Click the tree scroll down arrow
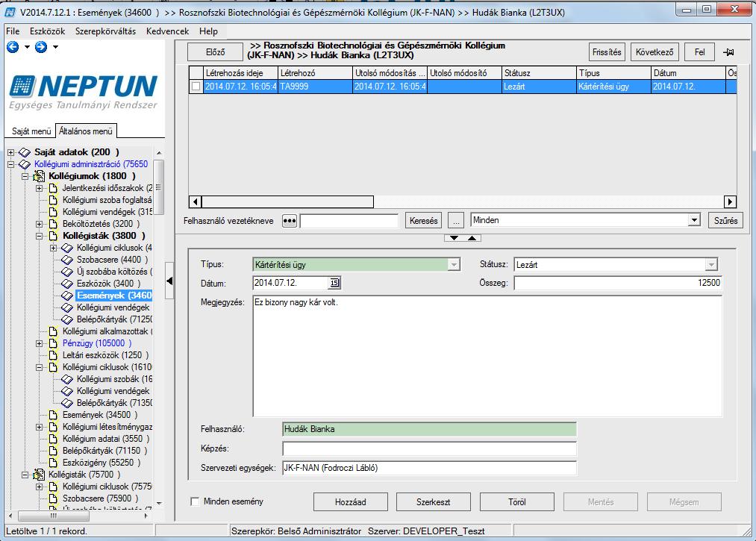Viewport: 756px width, 541px height. click(x=159, y=504)
